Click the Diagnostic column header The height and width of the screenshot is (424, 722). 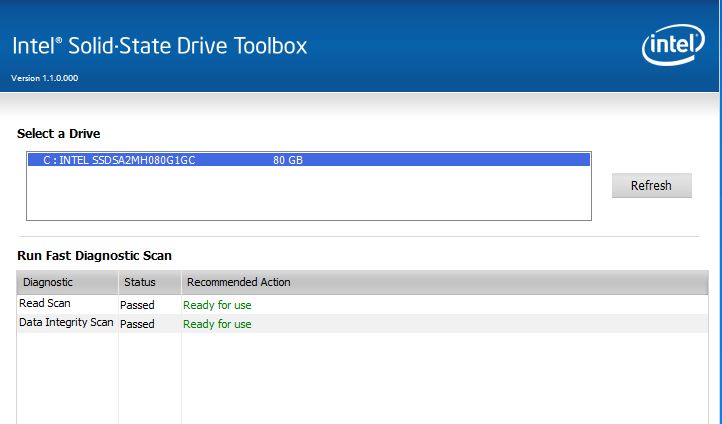tap(68, 282)
